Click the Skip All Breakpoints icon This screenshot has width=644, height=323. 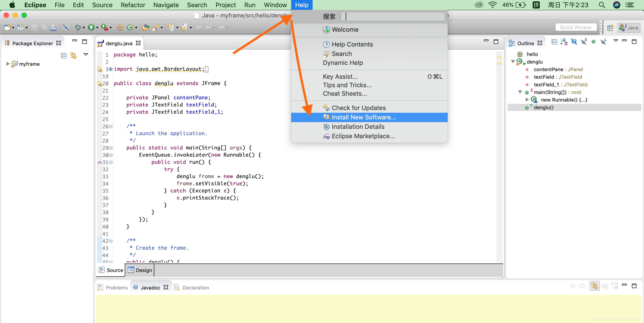[66, 28]
